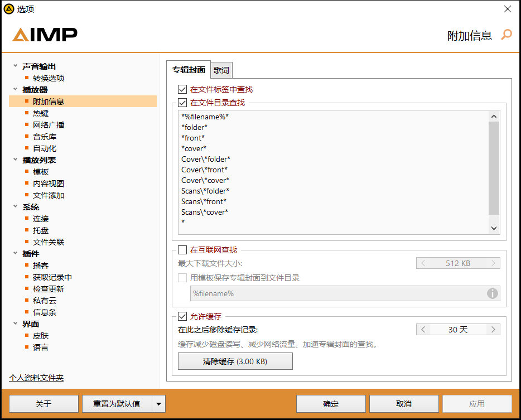Select 附加信息 in the settings tree

point(83,102)
